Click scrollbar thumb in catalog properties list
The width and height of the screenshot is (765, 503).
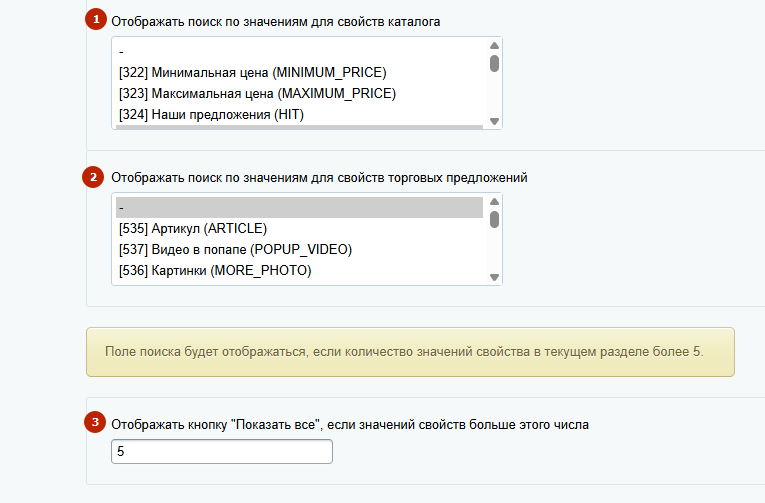(x=494, y=63)
